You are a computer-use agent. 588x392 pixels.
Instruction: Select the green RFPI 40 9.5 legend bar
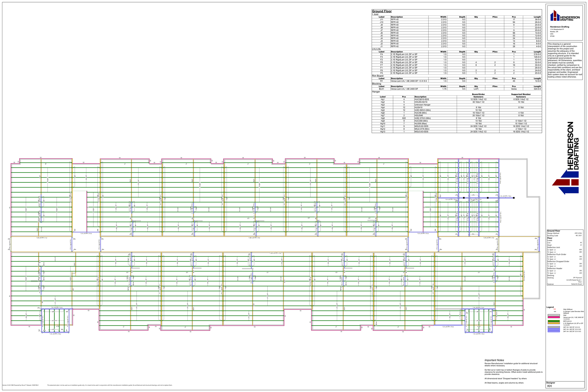coord(554,321)
